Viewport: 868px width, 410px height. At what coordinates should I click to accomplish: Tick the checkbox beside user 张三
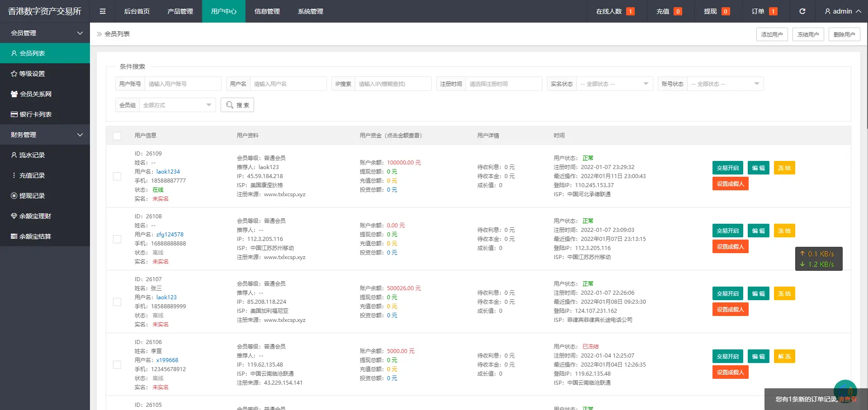click(x=117, y=302)
